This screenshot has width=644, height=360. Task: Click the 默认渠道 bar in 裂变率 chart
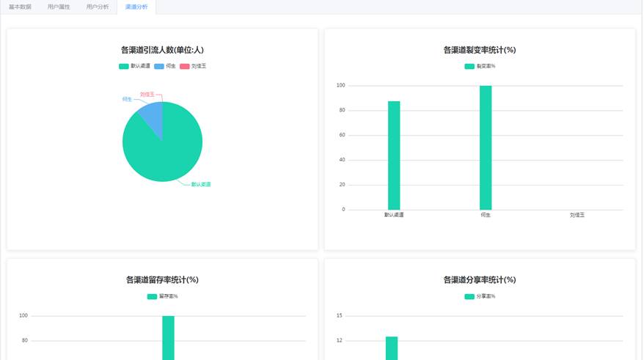point(394,155)
